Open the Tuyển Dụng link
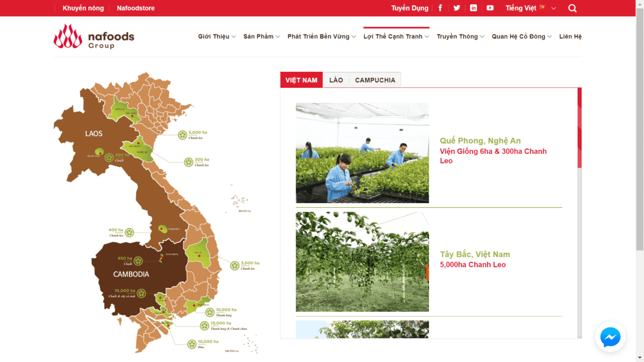Image resolution: width=644 pixels, height=362 pixels. click(410, 8)
